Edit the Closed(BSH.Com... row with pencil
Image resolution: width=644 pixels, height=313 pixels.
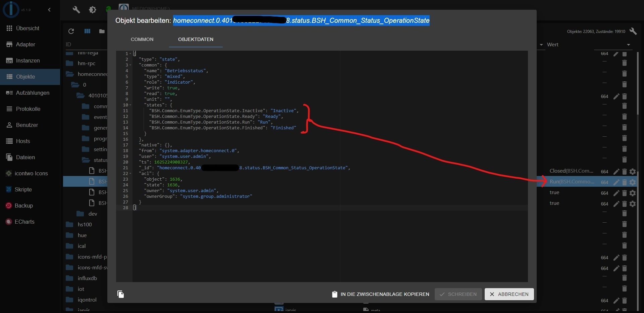tap(616, 172)
